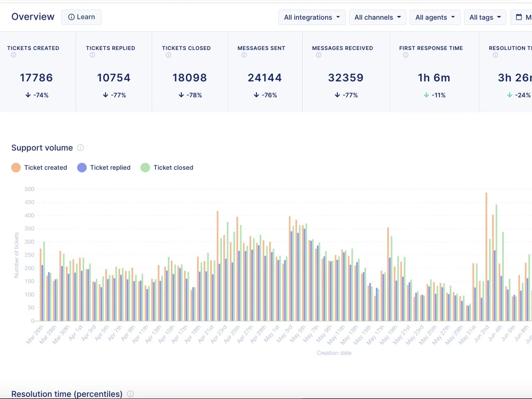Click the -11% change under First Response Time
This screenshot has width=532, height=399.
click(x=434, y=95)
